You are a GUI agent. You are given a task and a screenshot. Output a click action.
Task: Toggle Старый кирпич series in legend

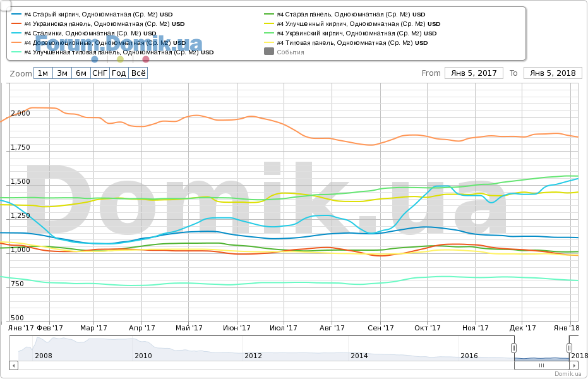92,15
